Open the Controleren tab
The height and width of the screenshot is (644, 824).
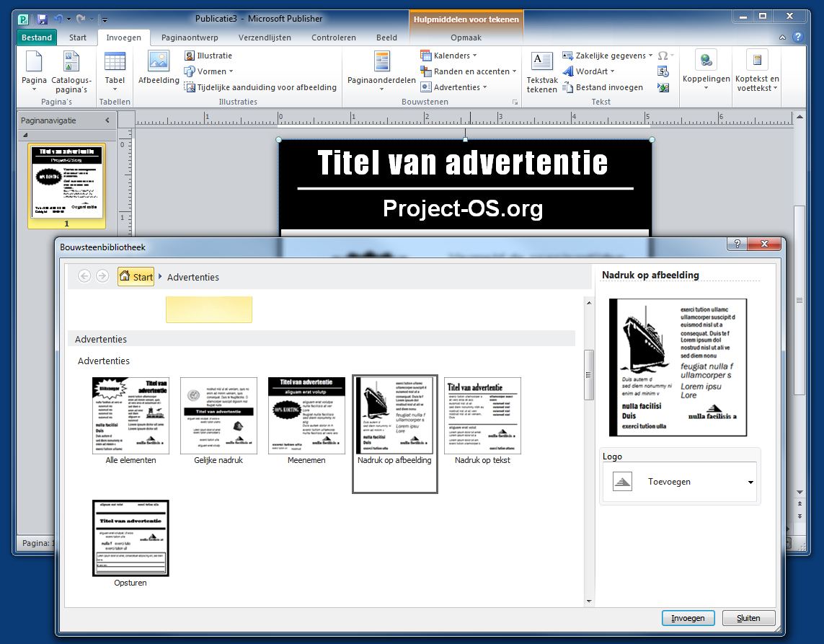[334, 38]
